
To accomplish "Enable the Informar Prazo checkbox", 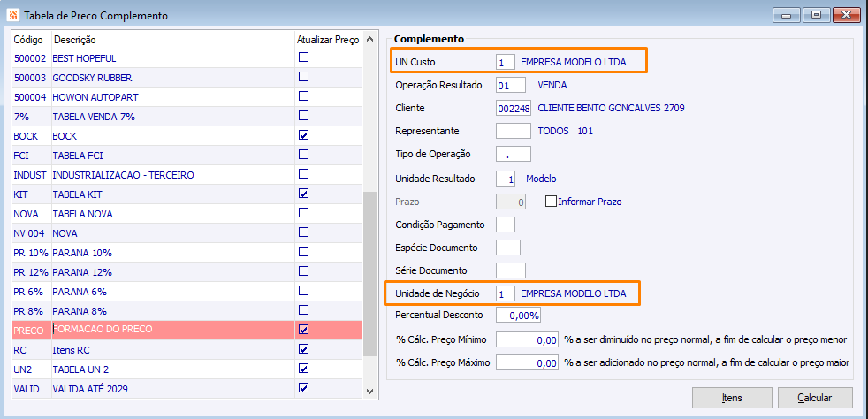I will tap(551, 202).
